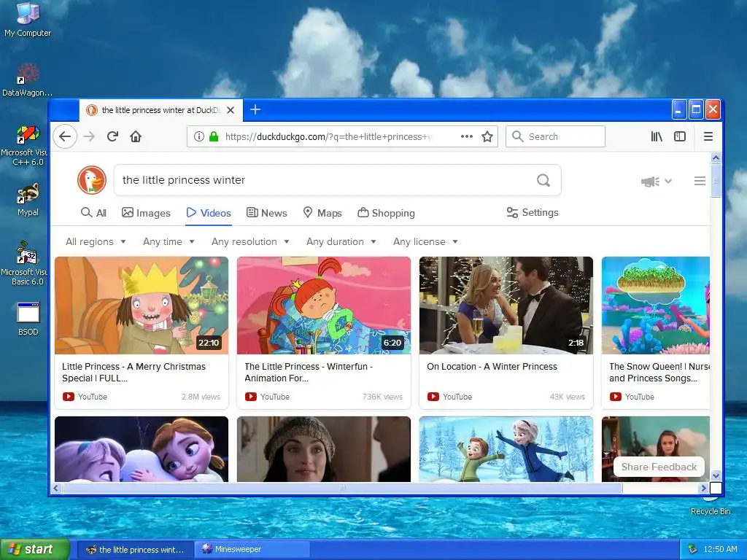Click the horizontal scrollbar left arrow
The height and width of the screenshot is (560, 747).
tap(55, 488)
